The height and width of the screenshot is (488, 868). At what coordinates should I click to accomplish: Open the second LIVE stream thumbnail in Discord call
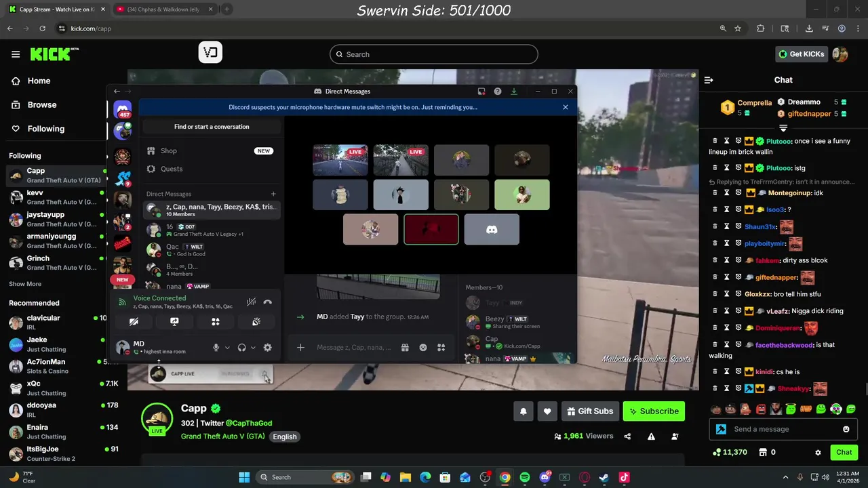[401, 160]
